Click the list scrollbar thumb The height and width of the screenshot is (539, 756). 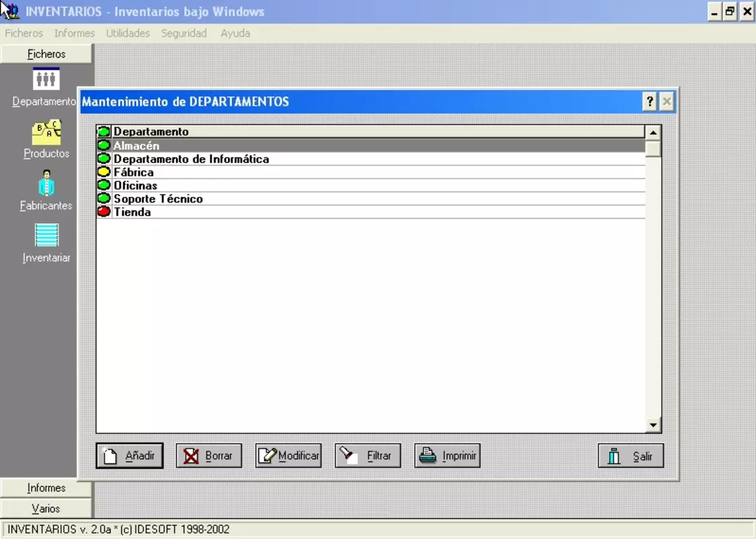coord(653,149)
